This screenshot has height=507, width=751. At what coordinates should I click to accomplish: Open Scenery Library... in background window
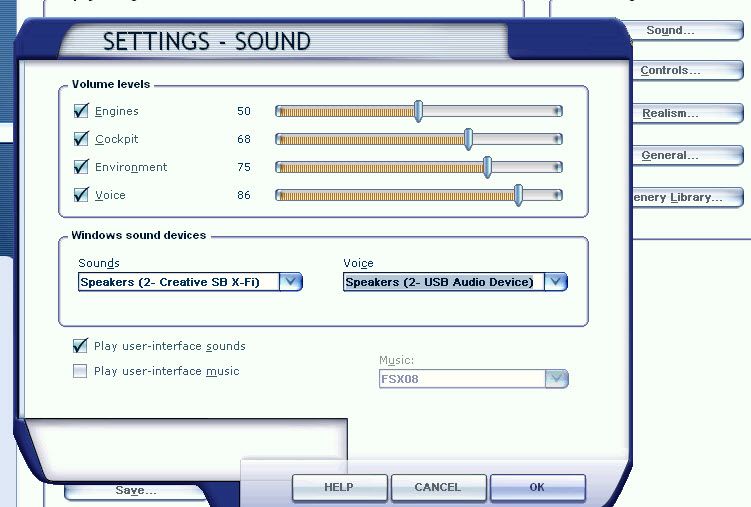(688, 197)
